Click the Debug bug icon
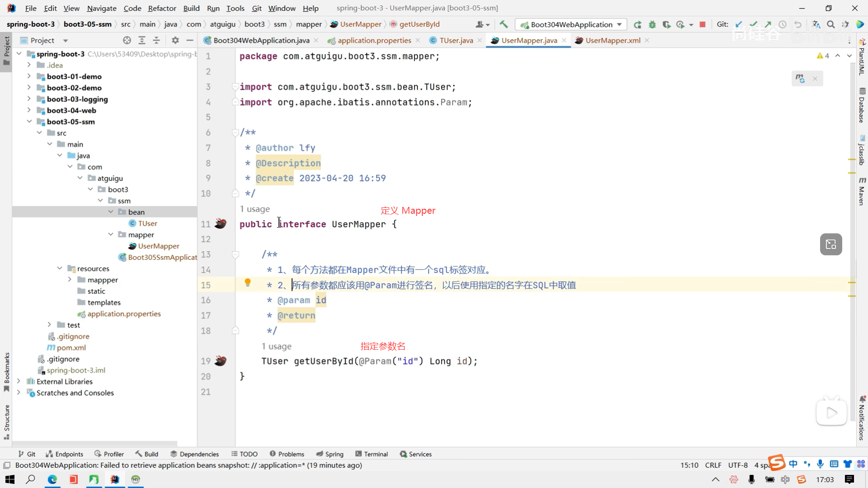This screenshot has height=488, width=868. pos(652,24)
